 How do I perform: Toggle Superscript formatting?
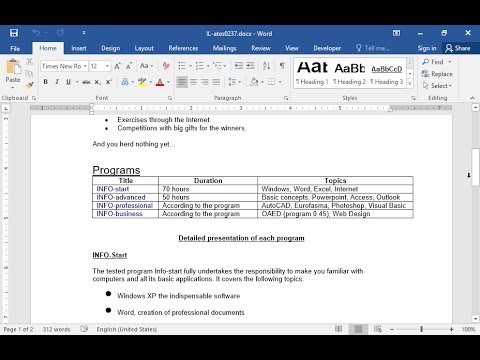(x=109, y=82)
